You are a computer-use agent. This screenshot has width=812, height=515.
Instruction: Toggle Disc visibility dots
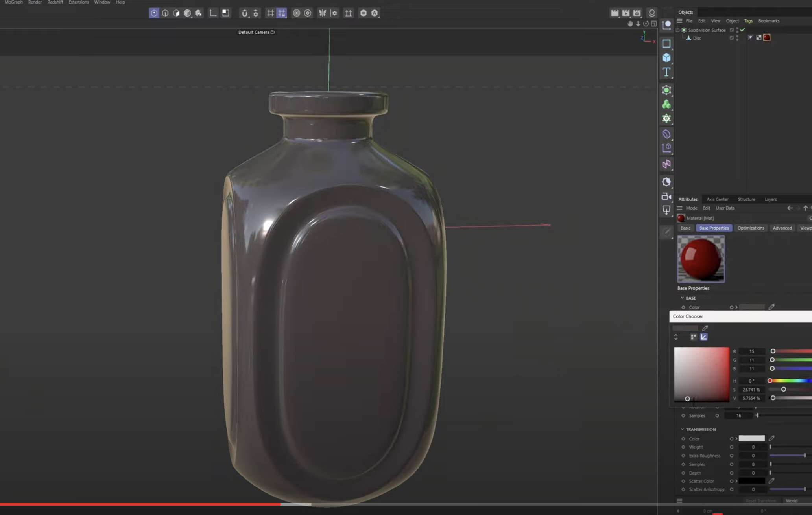[x=737, y=38]
